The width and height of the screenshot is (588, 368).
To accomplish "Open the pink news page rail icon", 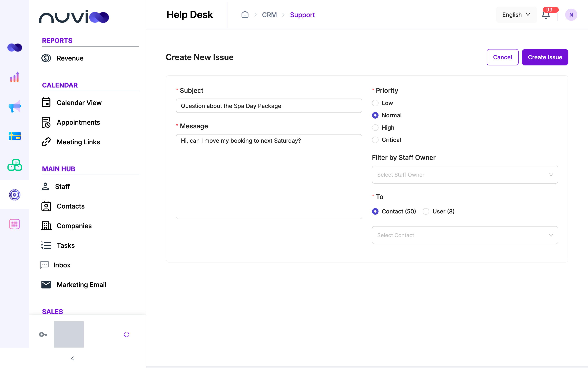I will 14,224.
